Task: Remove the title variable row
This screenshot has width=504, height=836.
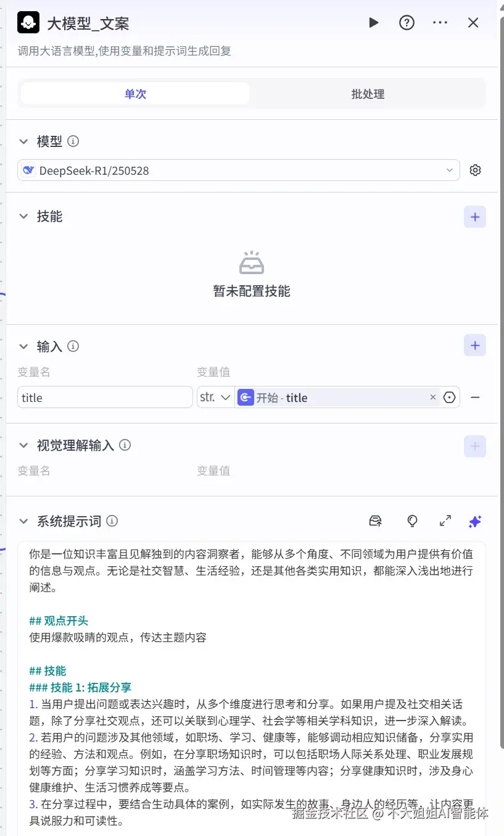Action: coord(475,397)
